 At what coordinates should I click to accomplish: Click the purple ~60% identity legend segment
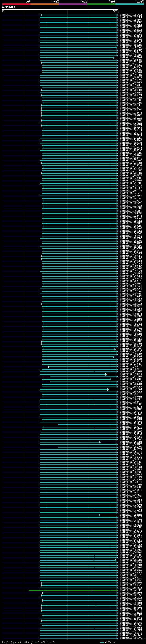coord(73,4)
